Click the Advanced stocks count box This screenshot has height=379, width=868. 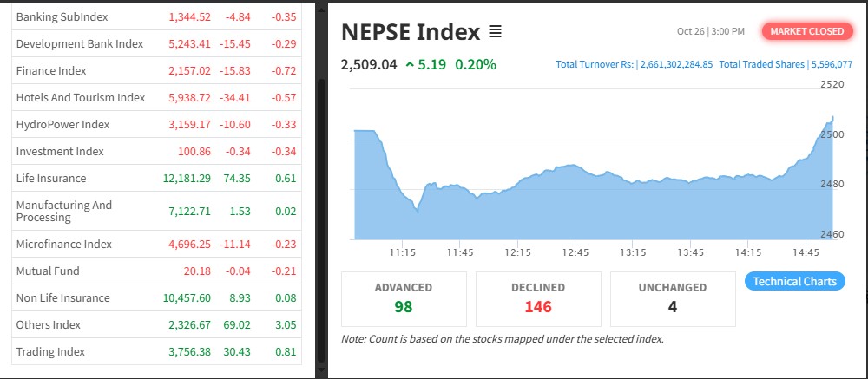pos(404,298)
